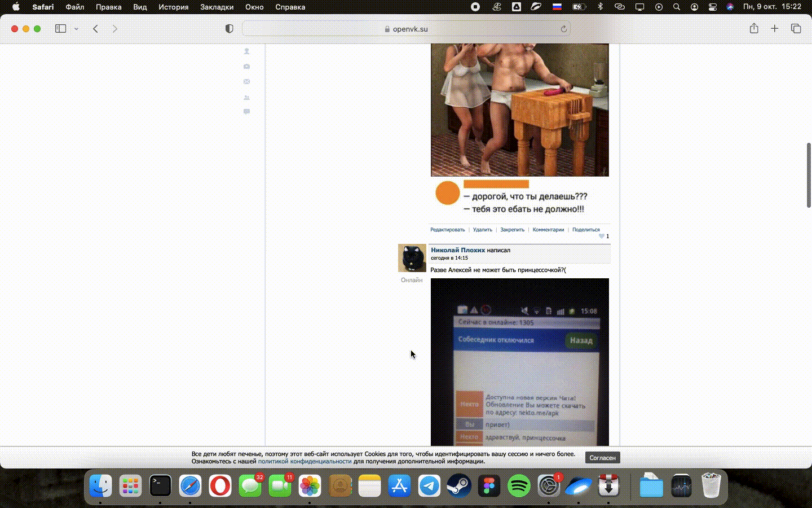Open Telegram from the Dock
The height and width of the screenshot is (508, 812).
429,485
